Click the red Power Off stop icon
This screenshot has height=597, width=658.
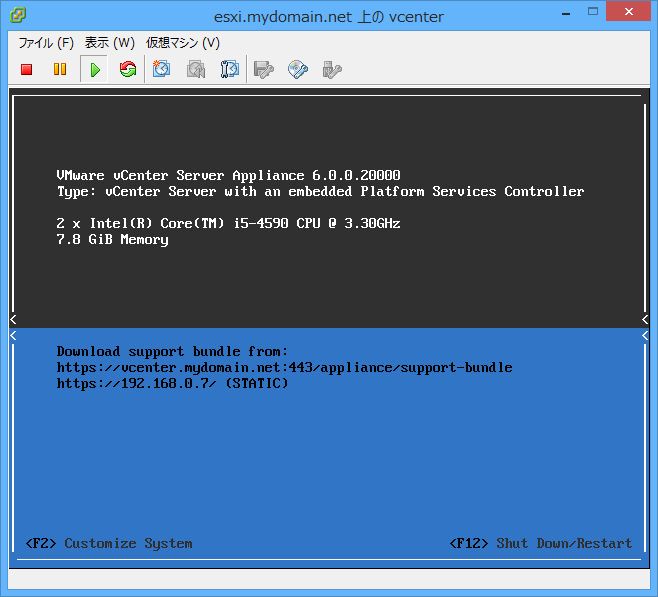pos(26,69)
